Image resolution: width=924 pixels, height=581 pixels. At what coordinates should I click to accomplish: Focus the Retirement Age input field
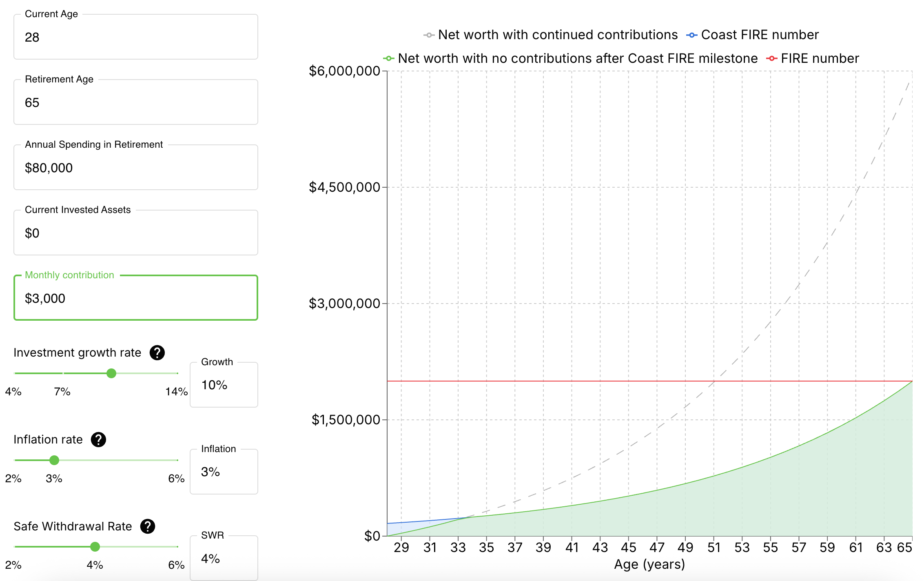pyautogui.click(x=135, y=103)
